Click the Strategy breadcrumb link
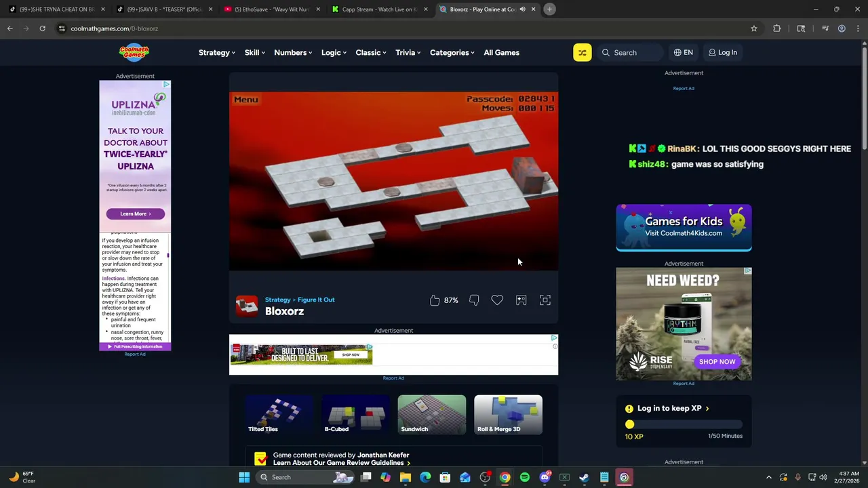This screenshot has width=868, height=488. coord(277,300)
